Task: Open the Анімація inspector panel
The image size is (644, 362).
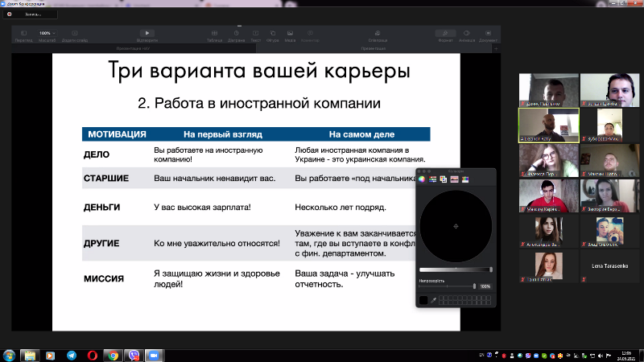Action: [x=467, y=33]
